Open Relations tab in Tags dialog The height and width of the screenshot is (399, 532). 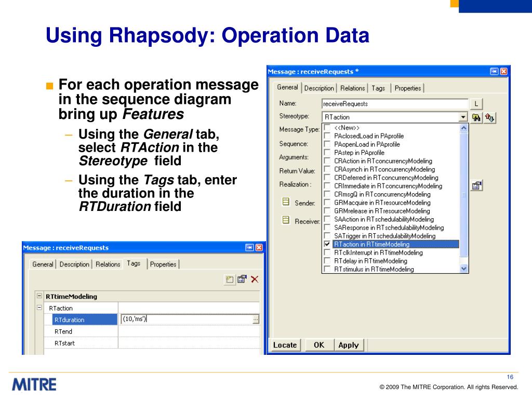coord(108,264)
